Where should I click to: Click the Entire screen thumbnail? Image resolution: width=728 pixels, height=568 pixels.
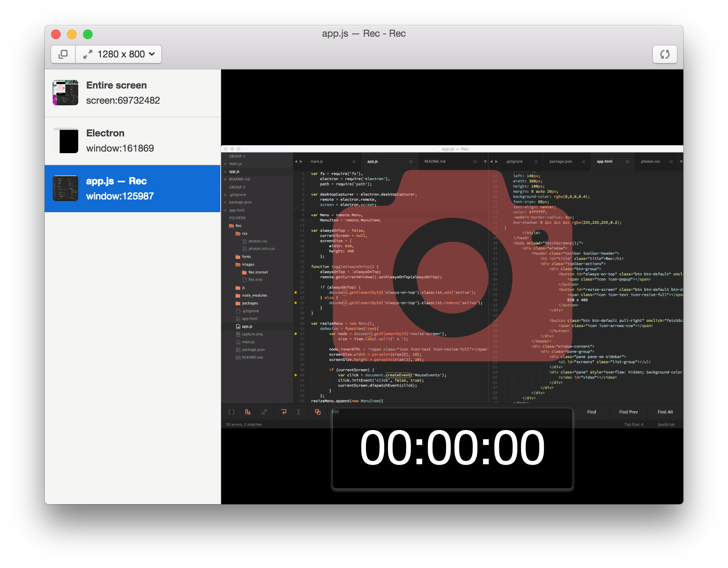(x=65, y=93)
